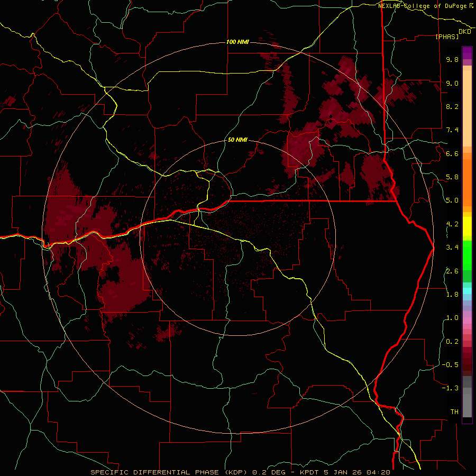Viewport: 476px width, 476px height.
Task: Click the pink segment of the color bar
Action: click(467, 321)
